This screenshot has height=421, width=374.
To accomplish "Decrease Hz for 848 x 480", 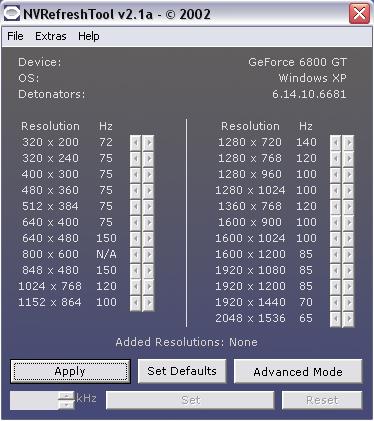I will point(135,271).
